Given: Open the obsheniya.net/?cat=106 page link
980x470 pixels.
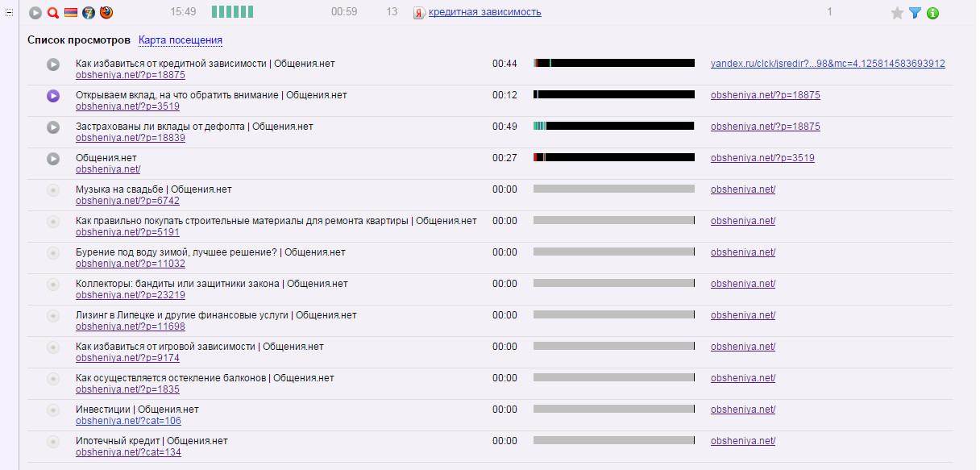Looking at the screenshot, I should pyautogui.click(x=128, y=420).
